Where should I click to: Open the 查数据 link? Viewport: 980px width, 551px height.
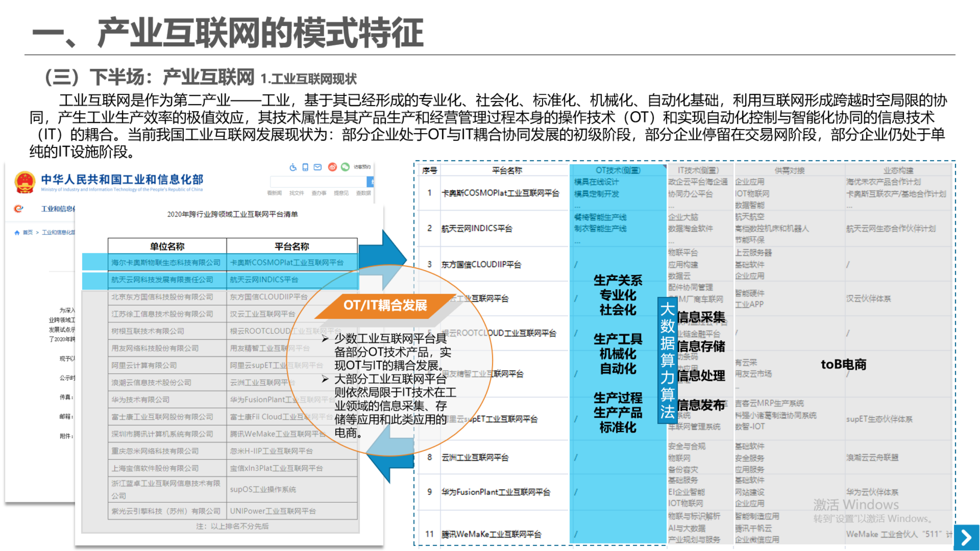tap(363, 193)
